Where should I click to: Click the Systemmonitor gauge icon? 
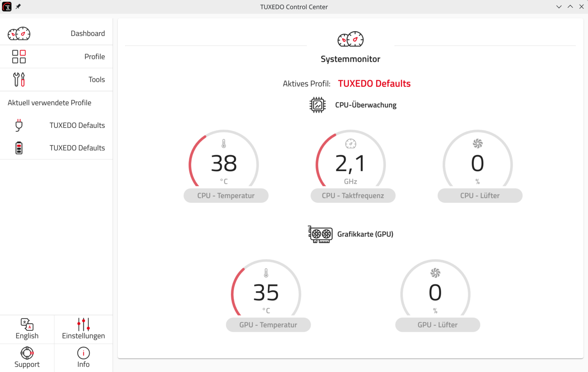(x=350, y=39)
